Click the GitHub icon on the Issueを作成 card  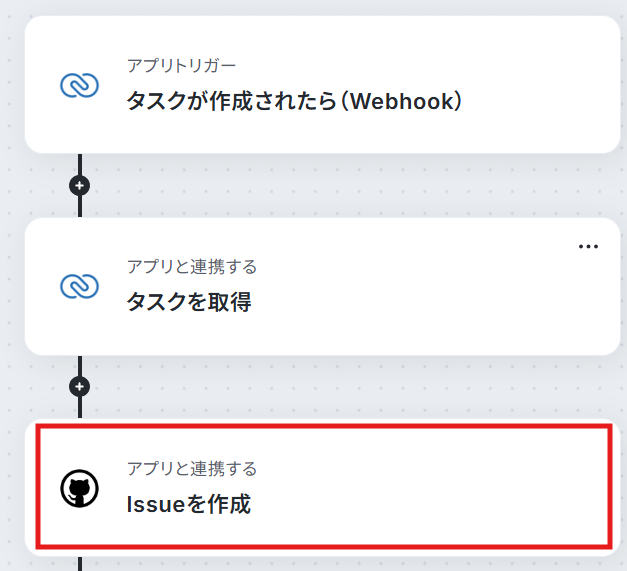(79, 488)
